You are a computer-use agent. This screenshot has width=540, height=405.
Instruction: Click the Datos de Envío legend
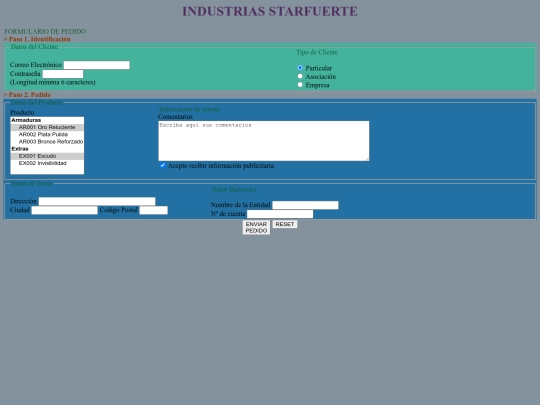coord(32,184)
